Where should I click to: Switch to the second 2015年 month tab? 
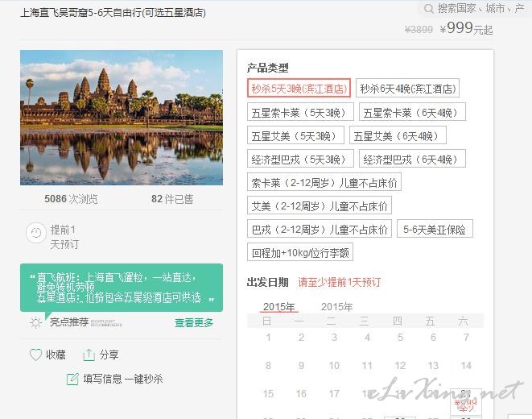tap(337, 307)
